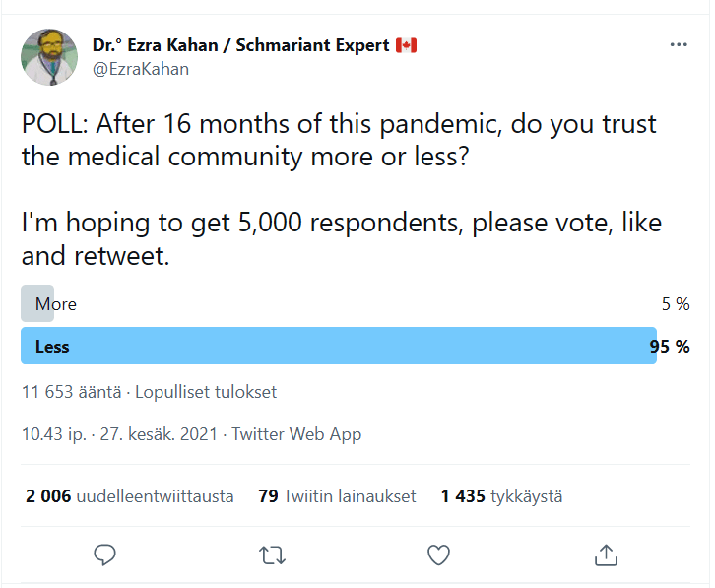The image size is (715, 588).
Task: Open the 79 Twiitin lainaukset list
Action: pos(337,496)
